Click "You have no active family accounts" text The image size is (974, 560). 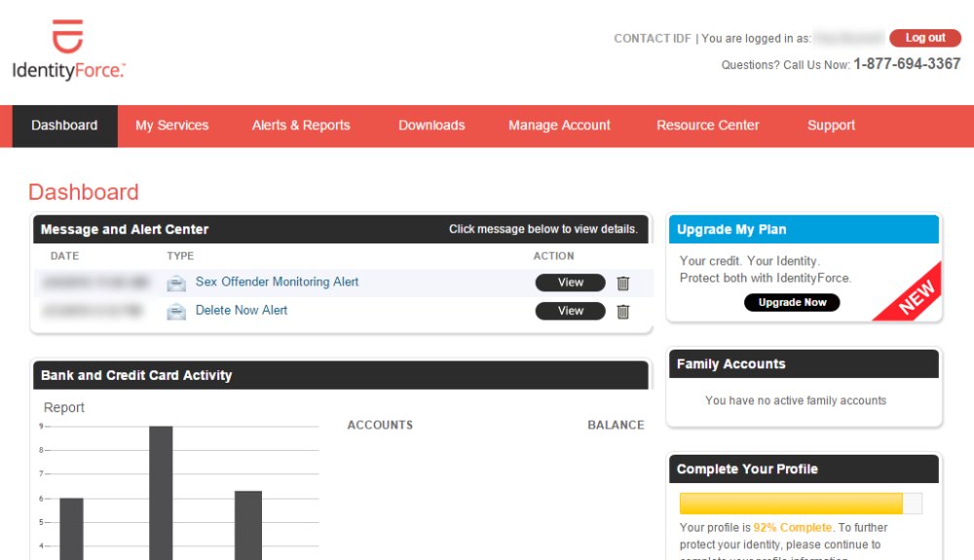click(x=796, y=401)
